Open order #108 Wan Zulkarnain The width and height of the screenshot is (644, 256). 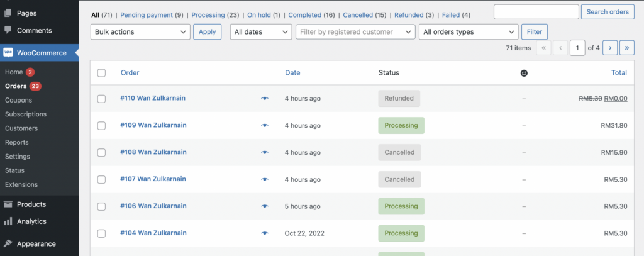pos(153,152)
